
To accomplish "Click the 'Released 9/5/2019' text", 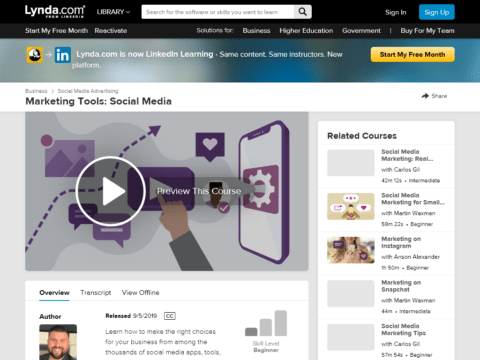I will click(131, 316).
